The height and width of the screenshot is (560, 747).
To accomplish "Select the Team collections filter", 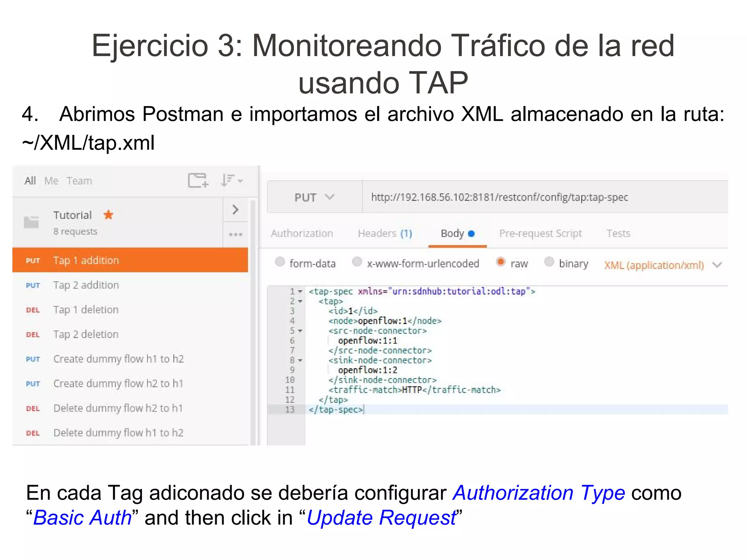I will [x=79, y=180].
